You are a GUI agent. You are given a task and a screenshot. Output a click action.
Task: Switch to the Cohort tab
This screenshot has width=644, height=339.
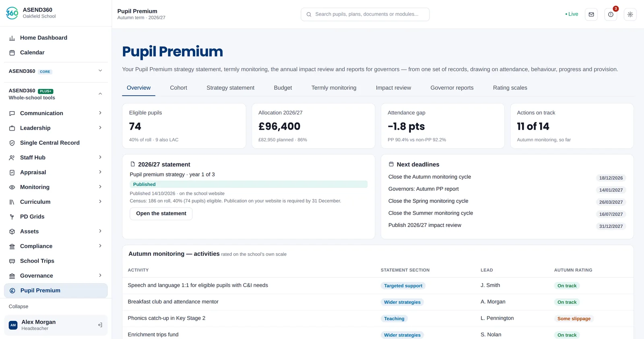point(178,88)
